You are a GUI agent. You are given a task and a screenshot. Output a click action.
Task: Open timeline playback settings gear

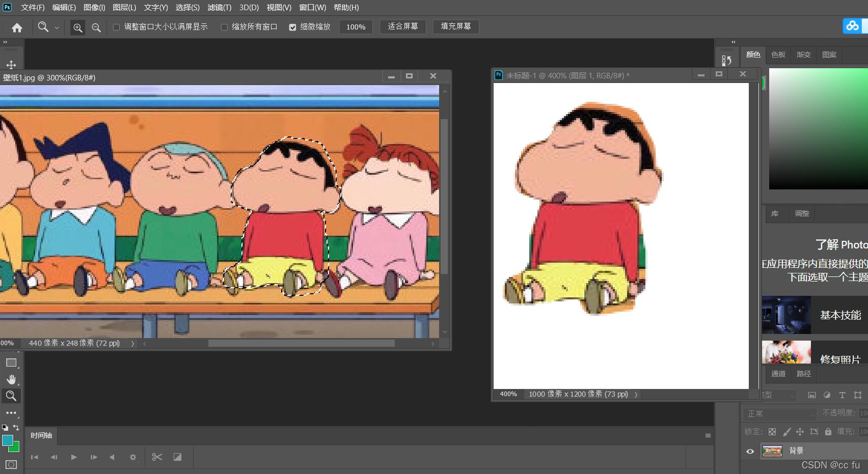[133, 457]
